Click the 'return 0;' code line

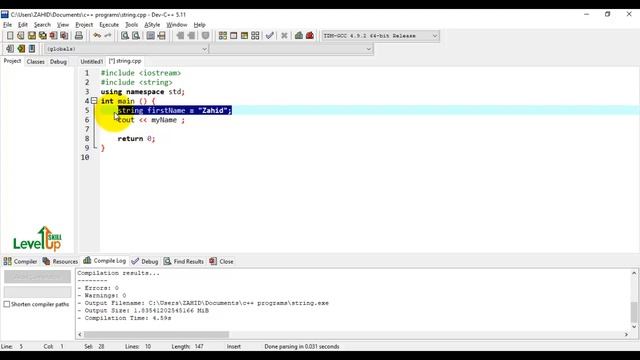(136, 139)
